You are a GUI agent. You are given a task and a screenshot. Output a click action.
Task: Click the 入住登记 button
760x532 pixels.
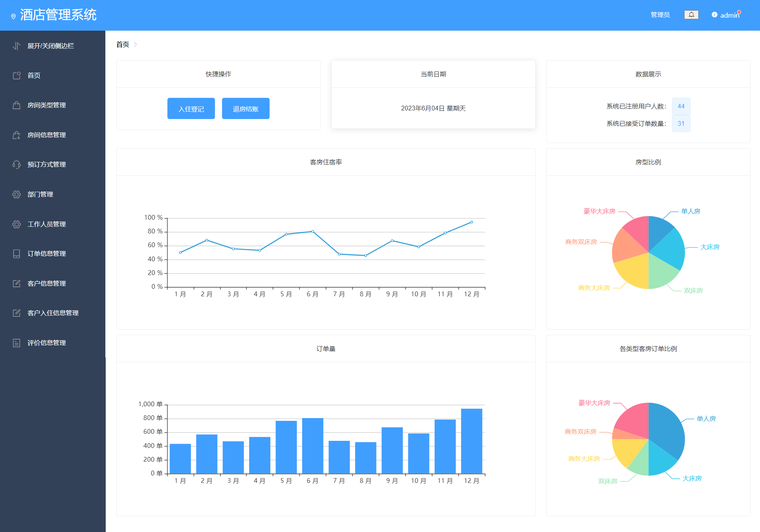coord(191,108)
